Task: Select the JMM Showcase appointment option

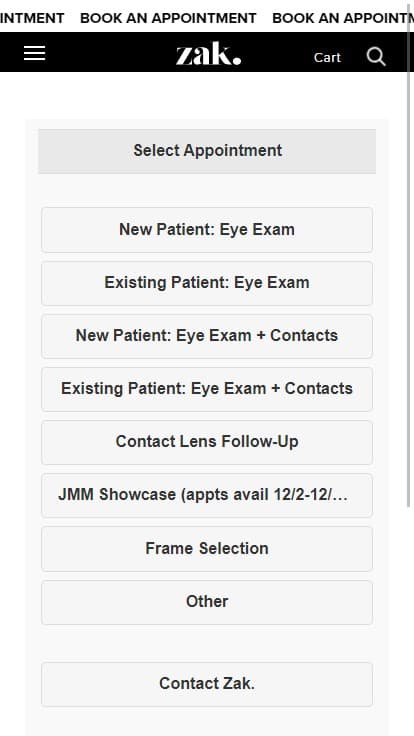Action: pos(207,495)
